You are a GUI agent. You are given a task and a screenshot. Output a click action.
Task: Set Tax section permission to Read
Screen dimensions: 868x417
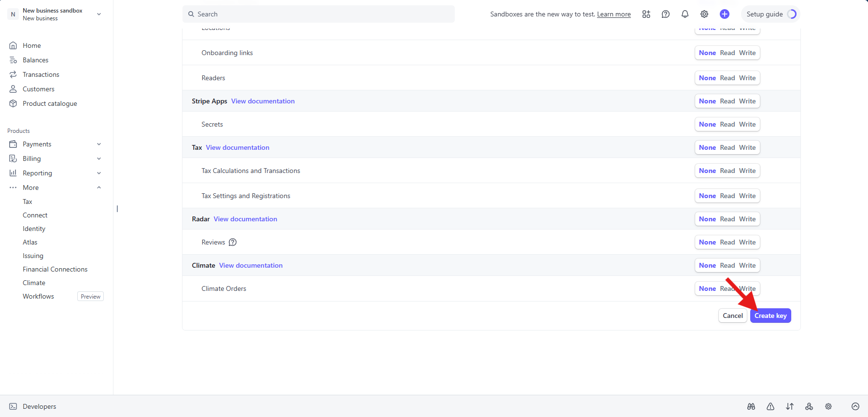click(728, 147)
